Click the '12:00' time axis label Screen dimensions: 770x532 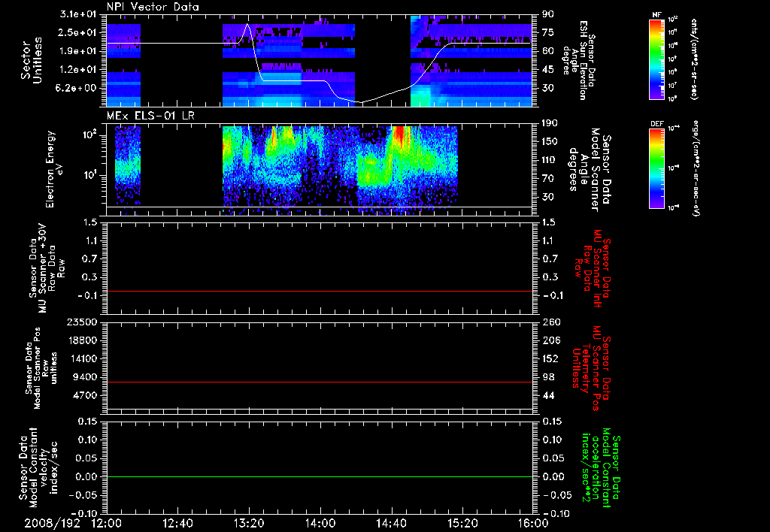pos(107,523)
